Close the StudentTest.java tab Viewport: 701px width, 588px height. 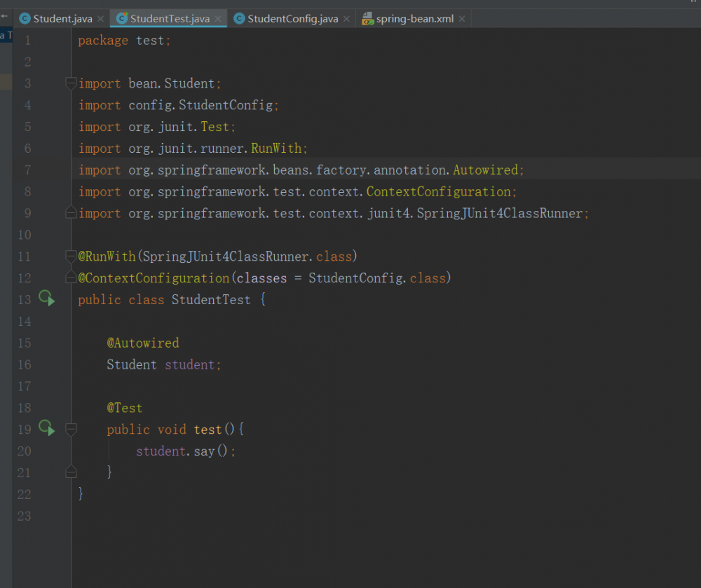(x=219, y=19)
